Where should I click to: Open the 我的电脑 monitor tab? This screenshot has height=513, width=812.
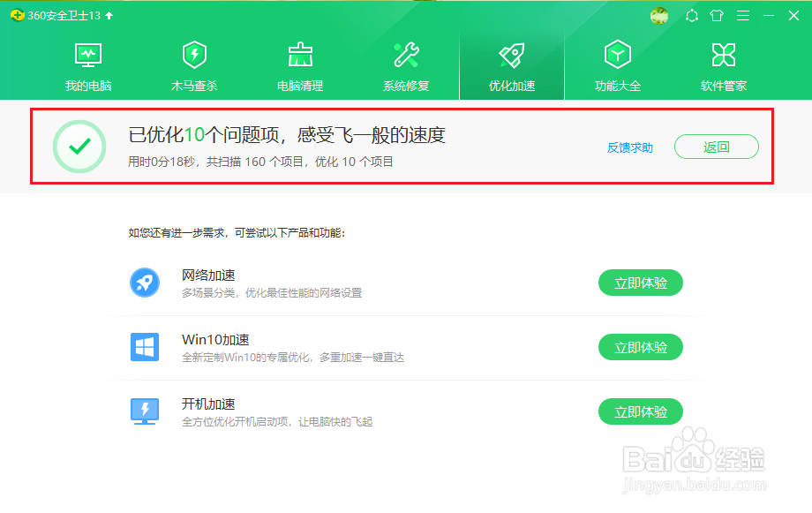[x=88, y=67]
